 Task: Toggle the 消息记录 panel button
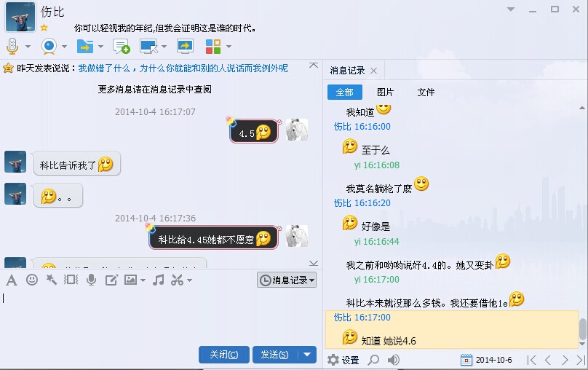tap(287, 280)
